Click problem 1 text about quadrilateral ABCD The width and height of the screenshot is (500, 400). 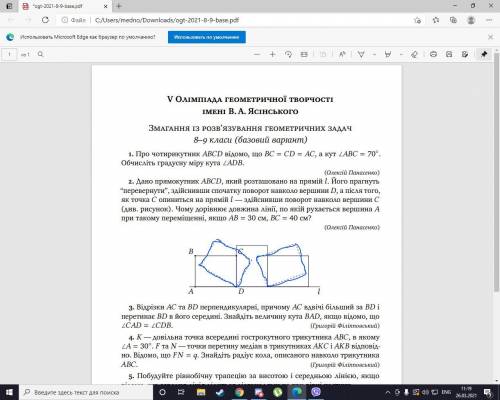click(251, 158)
